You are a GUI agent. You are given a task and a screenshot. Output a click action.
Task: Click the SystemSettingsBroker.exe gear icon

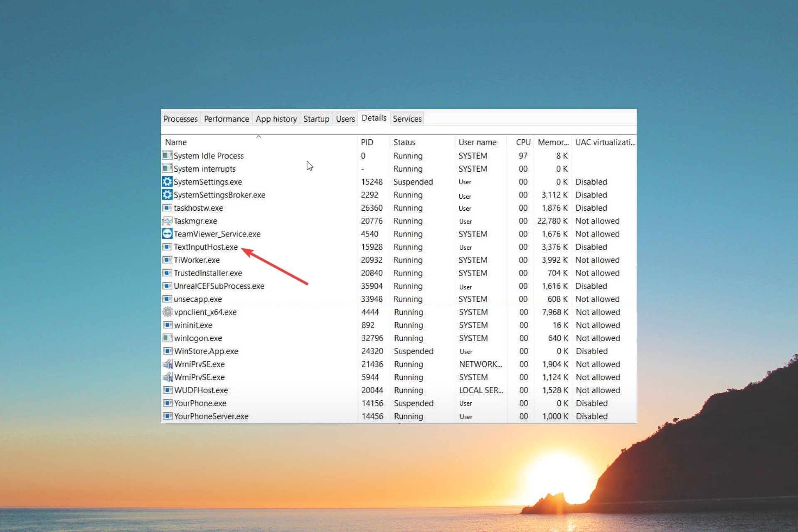[x=167, y=195]
